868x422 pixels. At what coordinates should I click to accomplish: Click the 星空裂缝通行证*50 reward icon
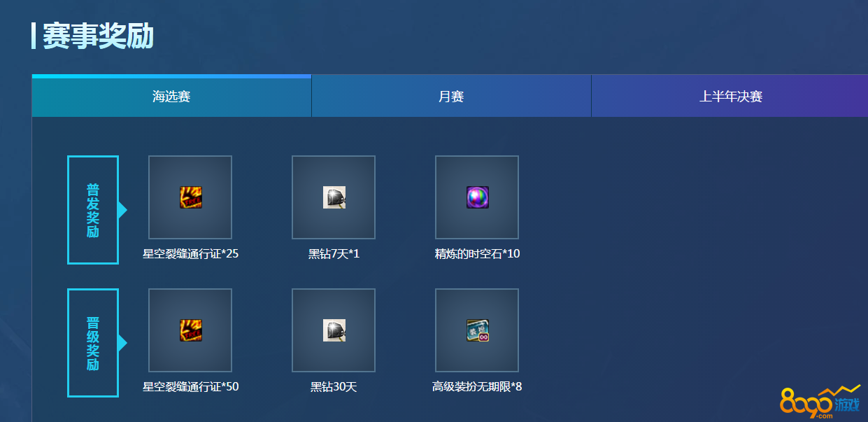190,330
